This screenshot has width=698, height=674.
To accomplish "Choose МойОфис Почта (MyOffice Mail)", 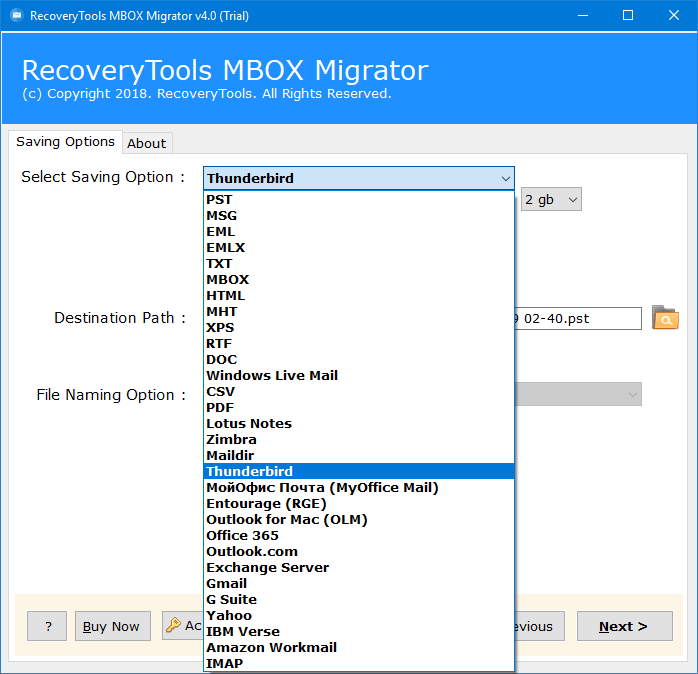I will (359, 487).
